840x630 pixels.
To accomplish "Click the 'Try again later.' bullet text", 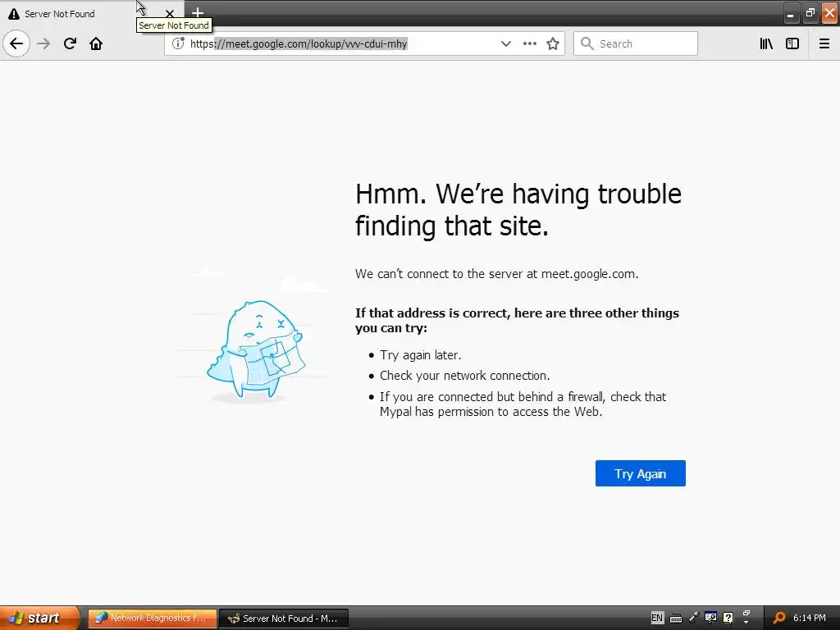I will pos(421,355).
